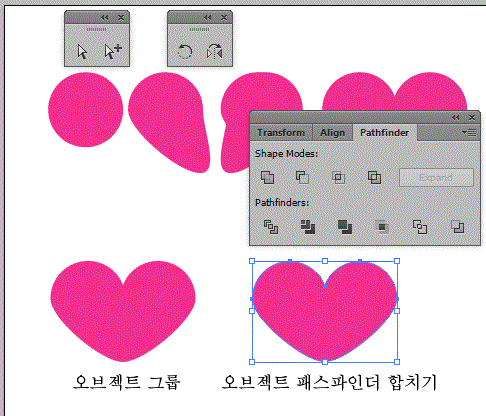Click the Minus Back pathfinder icon

(x=457, y=227)
